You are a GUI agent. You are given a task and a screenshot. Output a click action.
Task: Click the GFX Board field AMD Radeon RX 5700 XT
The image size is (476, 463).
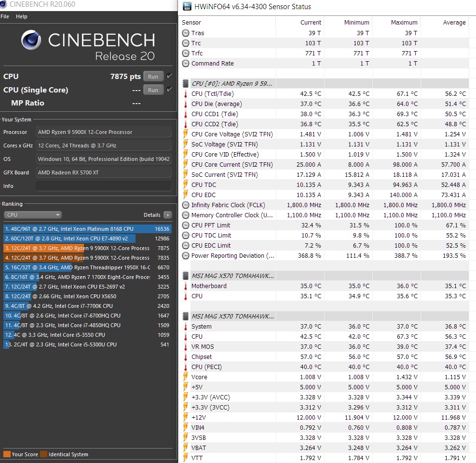coord(104,172)
